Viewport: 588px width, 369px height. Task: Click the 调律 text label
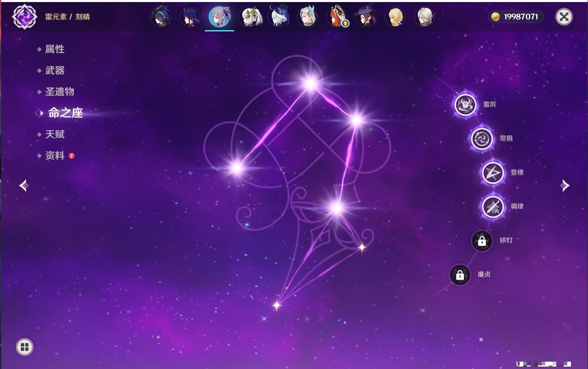517,206
